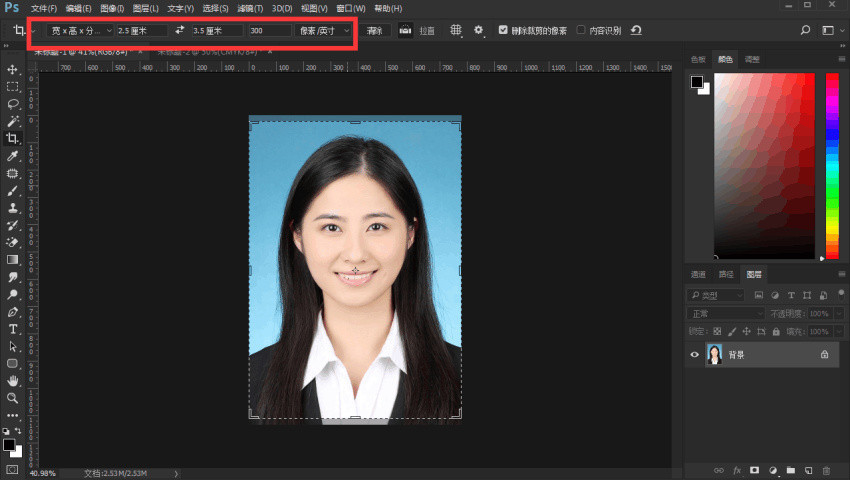Open the crop overlay grid options

click(x=456, y=30)
